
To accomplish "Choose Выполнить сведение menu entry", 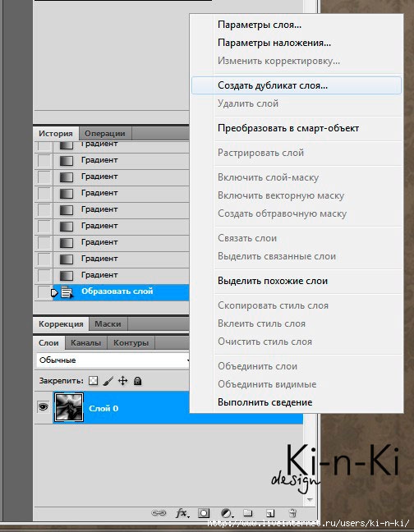I will [297, 402].
